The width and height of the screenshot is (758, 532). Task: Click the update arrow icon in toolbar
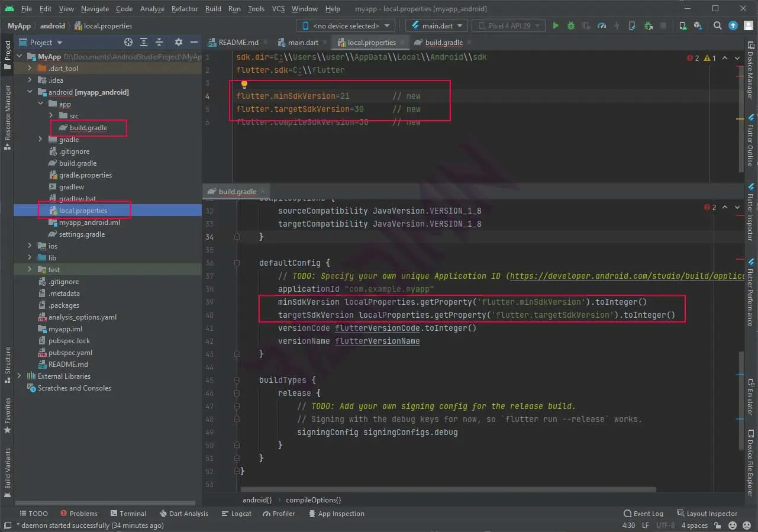point(733,26)
